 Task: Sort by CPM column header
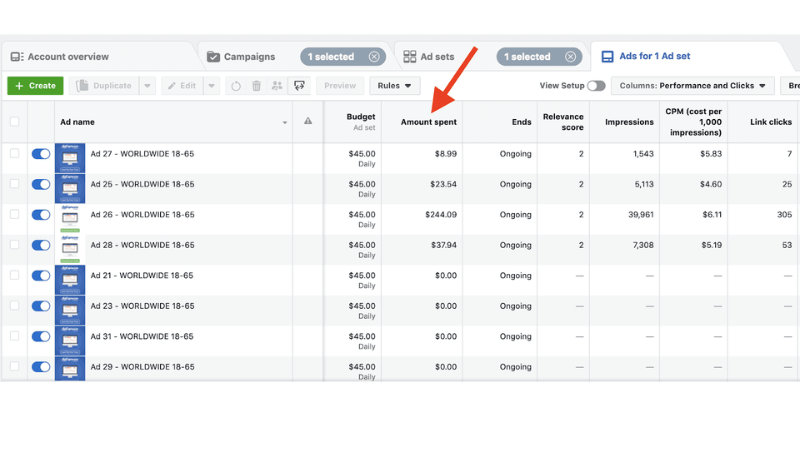[x=694, y=122]
